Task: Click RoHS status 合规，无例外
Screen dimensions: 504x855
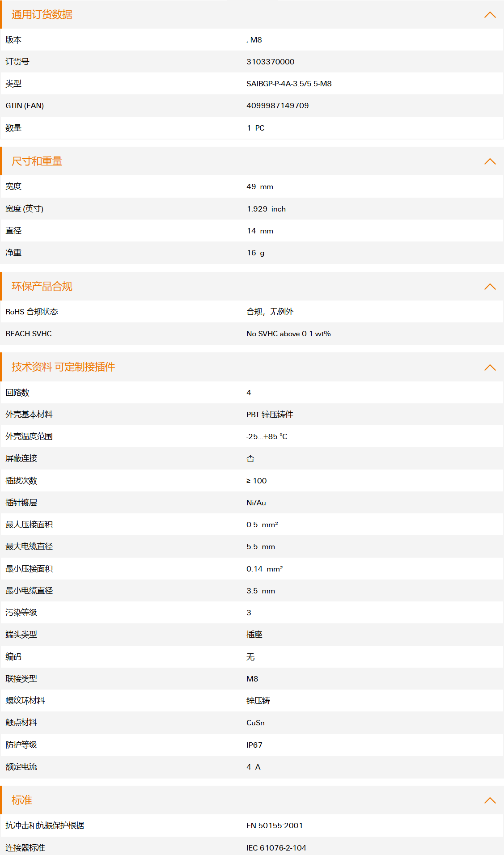Action: 270,312
